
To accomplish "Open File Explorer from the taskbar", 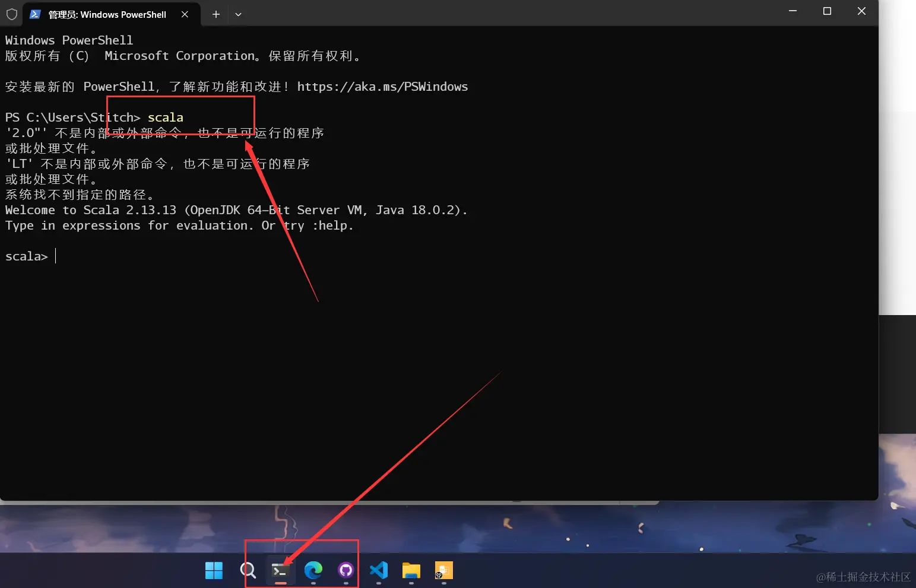I will coord(411,570).
